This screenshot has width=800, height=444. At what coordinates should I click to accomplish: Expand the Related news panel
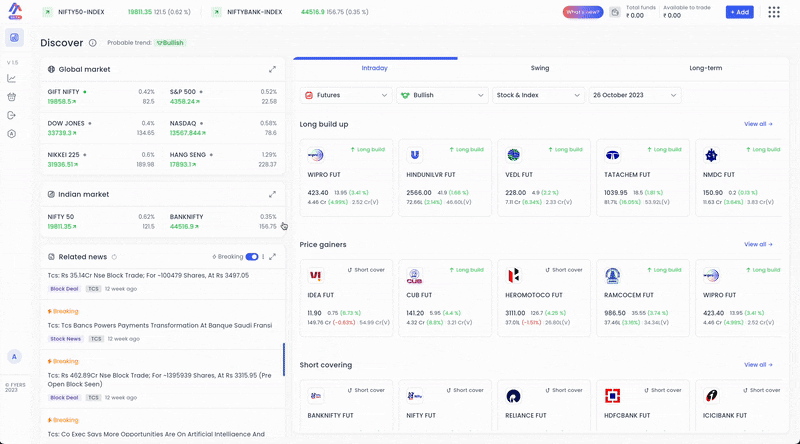272,257
